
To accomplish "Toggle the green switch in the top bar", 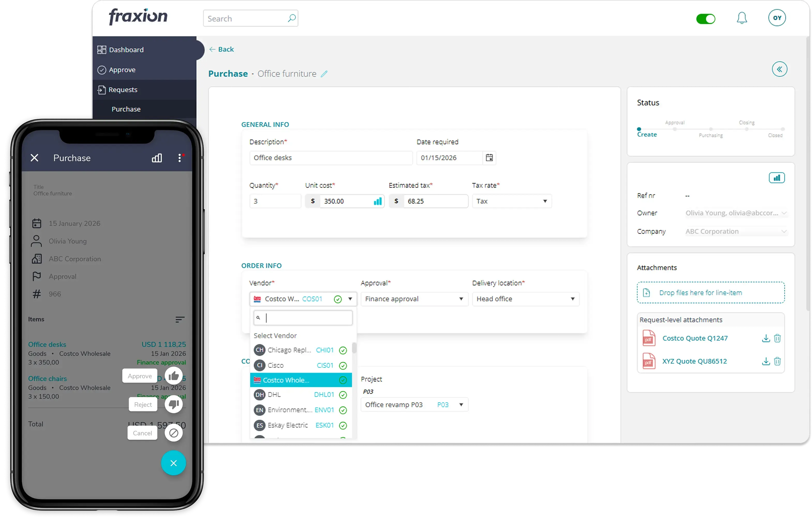I will coord(705,19).
